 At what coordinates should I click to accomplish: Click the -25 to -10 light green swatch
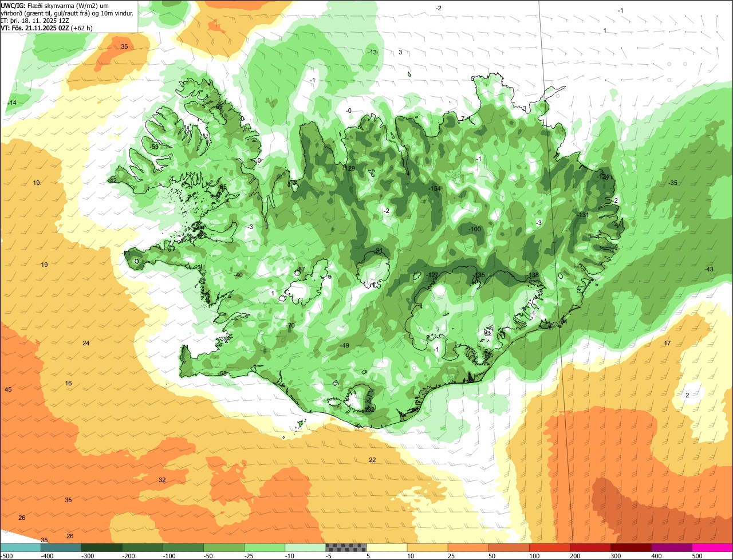265,547
